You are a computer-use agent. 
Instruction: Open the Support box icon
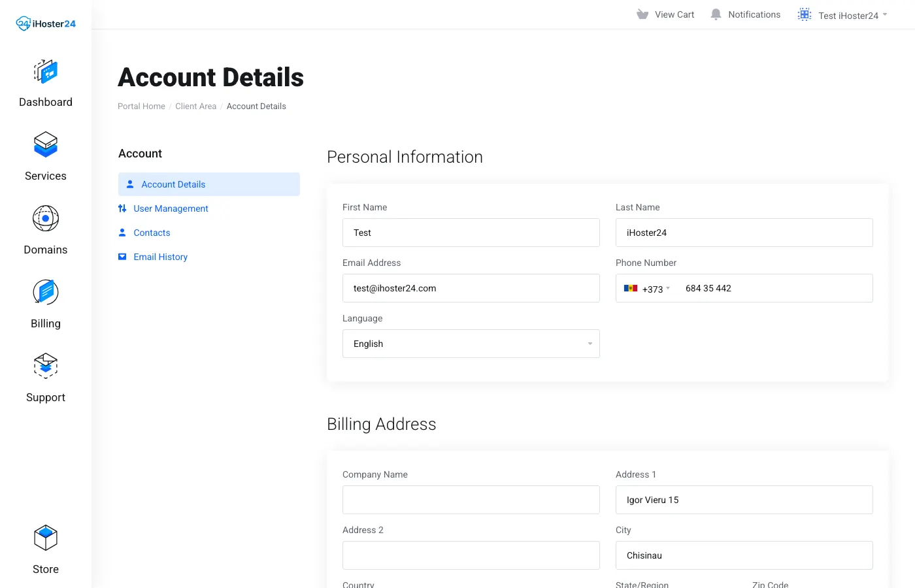46,366
